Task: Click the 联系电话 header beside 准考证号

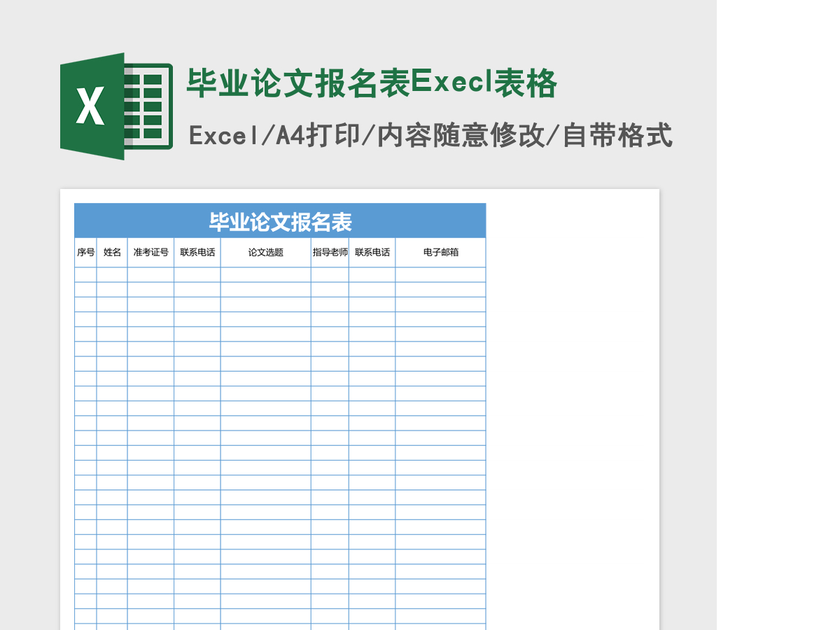Action: [x=197, y=253]
